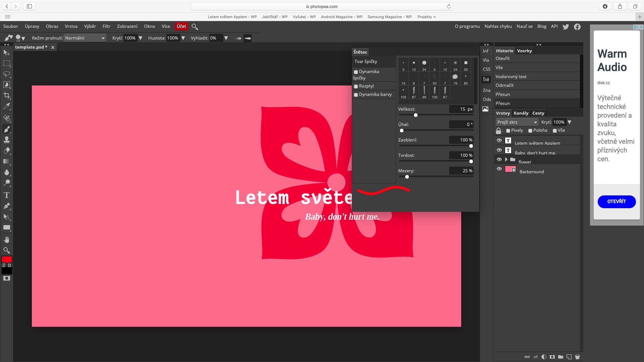Select the Type tool
The height and width of the screenshot is (362, 644).
[7, 195]
